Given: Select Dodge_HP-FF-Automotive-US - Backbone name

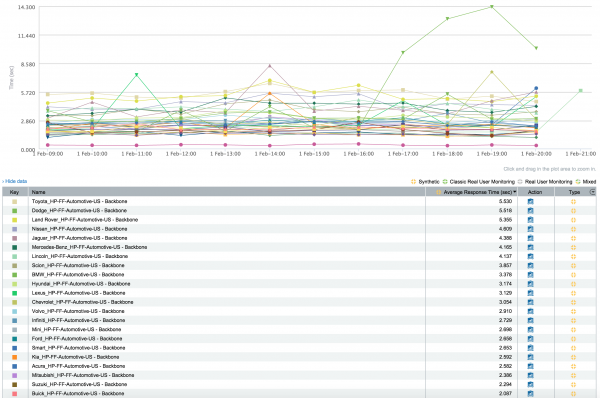Looking at the screenshot, I should 79,210.
